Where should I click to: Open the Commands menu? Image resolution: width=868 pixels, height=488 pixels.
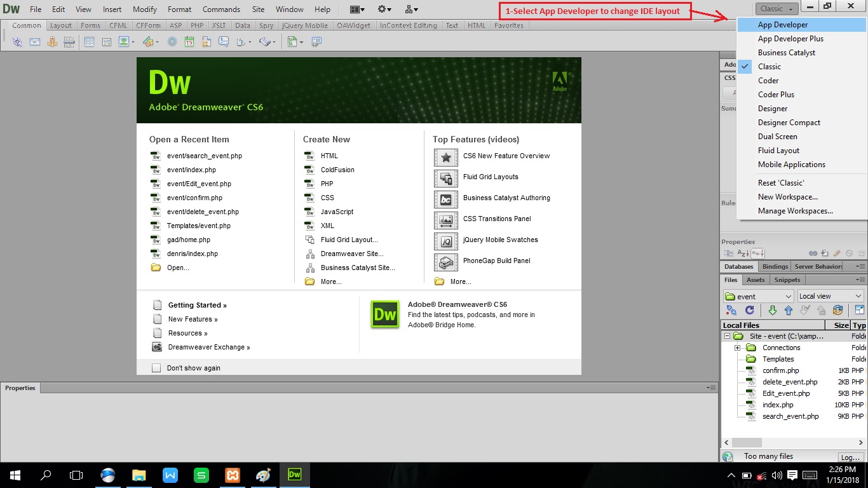221,10
